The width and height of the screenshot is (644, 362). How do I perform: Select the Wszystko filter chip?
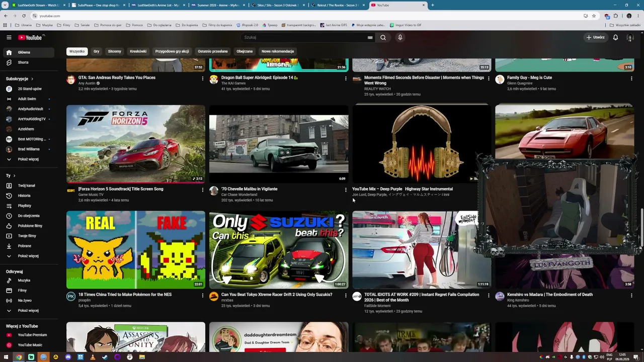click(77, 51)
